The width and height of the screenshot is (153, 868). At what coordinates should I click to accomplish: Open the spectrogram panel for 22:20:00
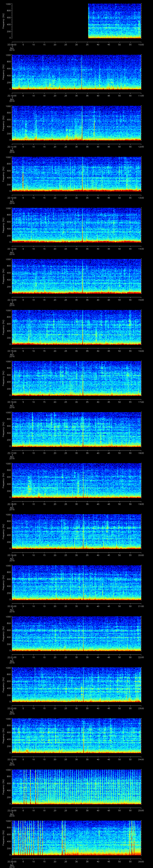pyautogui.click(x=76, y=583)
